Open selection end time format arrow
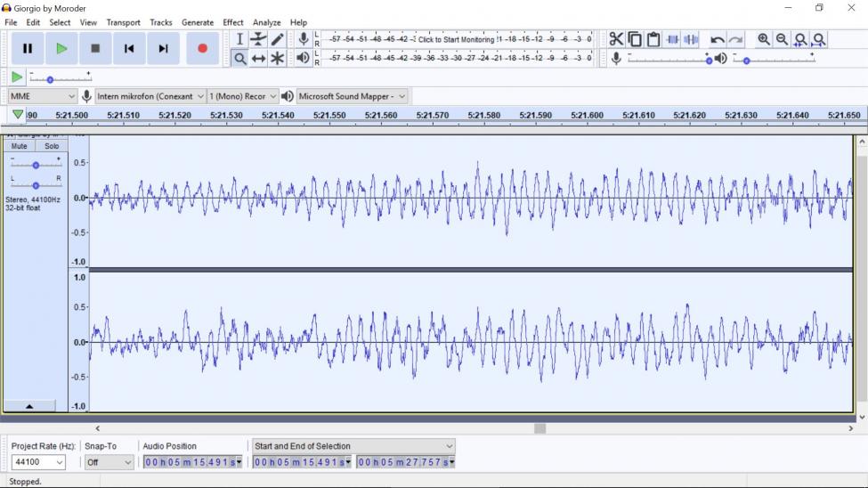The image size is (868, 488). (451, 462)
